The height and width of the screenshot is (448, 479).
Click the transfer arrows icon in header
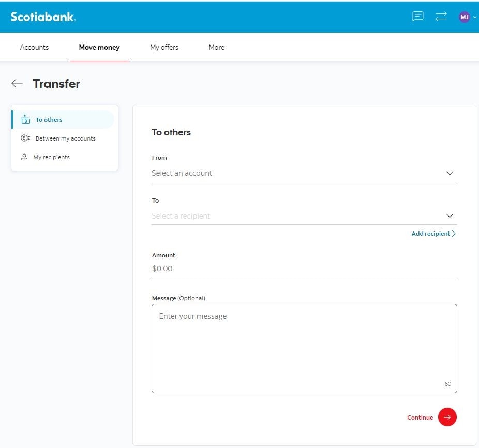click(441, 16)
